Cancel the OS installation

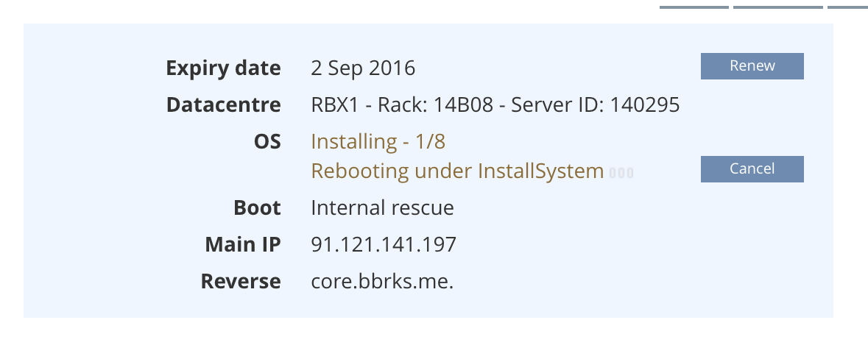point(752,169)
